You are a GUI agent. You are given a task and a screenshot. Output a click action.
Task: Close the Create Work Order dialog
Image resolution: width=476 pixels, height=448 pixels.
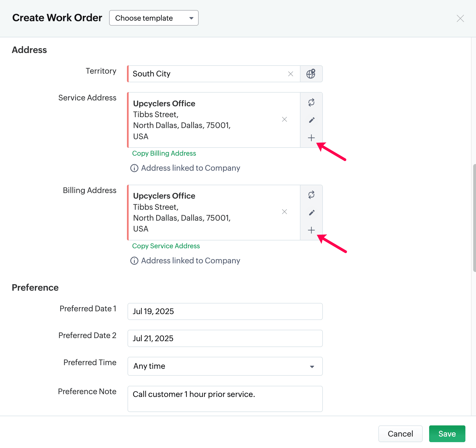tap(460, 18)
